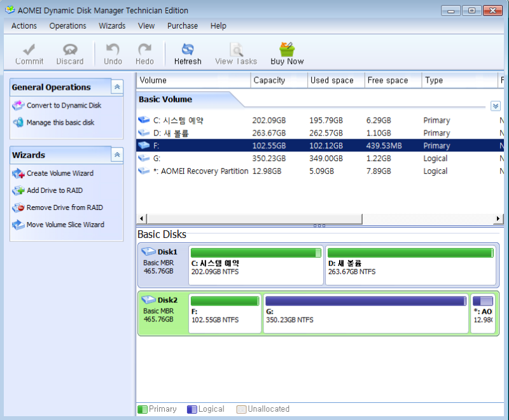Open the Purchase menu
Image resolution: width=509 pixels, height=420 pixels.
pyautogui.click(x=183, y=26)
